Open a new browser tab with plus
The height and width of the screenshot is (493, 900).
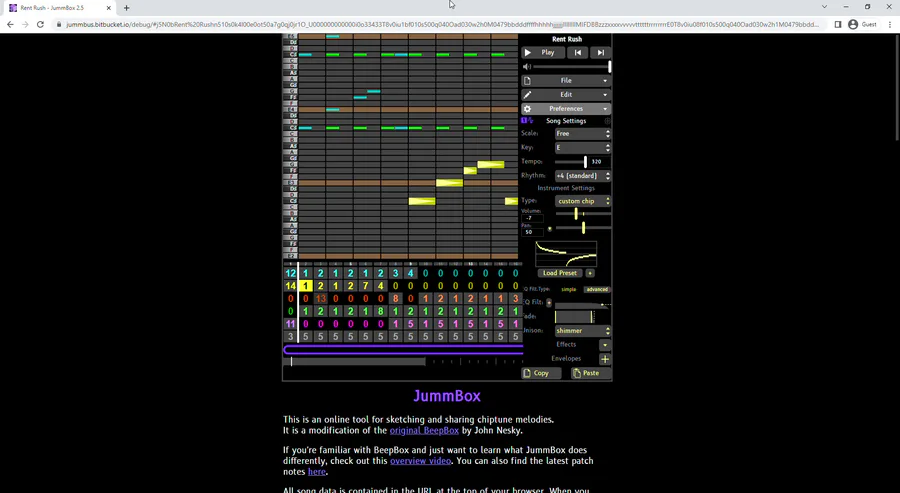point(126,8)
